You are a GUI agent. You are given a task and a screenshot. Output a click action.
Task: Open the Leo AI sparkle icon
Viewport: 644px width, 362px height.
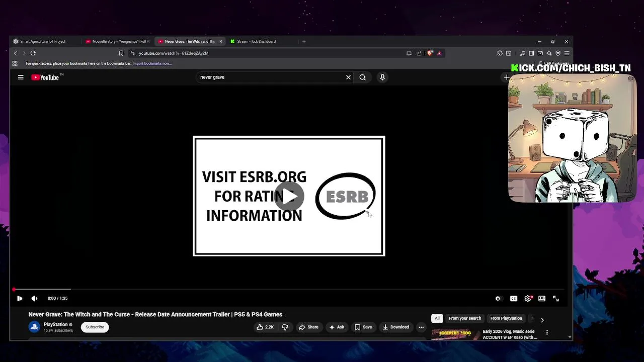(x=549, y=53)
